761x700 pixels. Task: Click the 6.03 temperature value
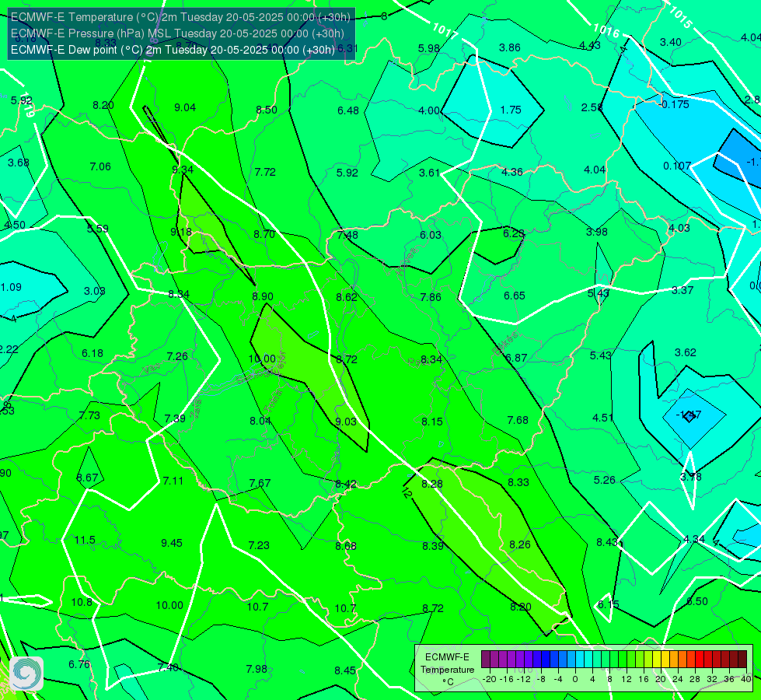tap(431, 235)
